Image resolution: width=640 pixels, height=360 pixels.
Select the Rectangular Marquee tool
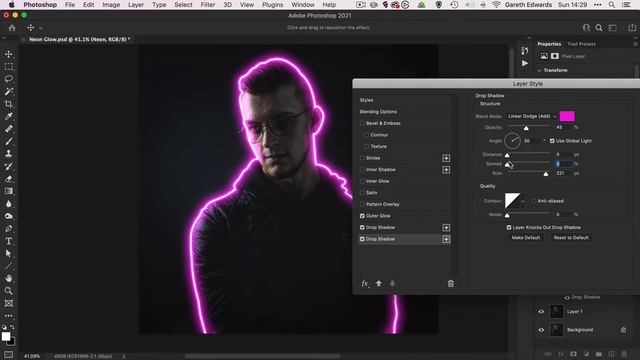tap(9, 67)
